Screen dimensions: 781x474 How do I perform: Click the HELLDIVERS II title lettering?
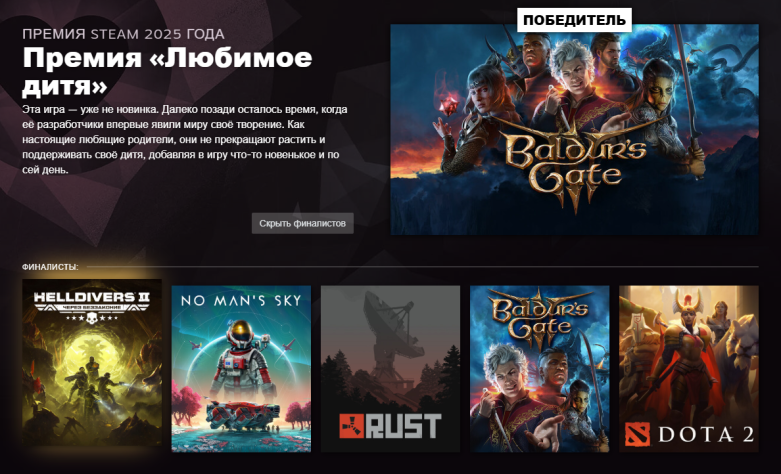pos(91,298)
